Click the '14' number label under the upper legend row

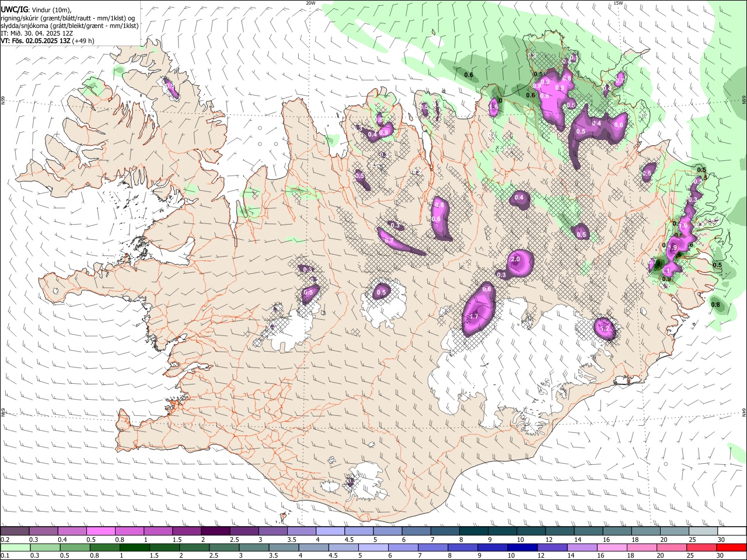578,540
